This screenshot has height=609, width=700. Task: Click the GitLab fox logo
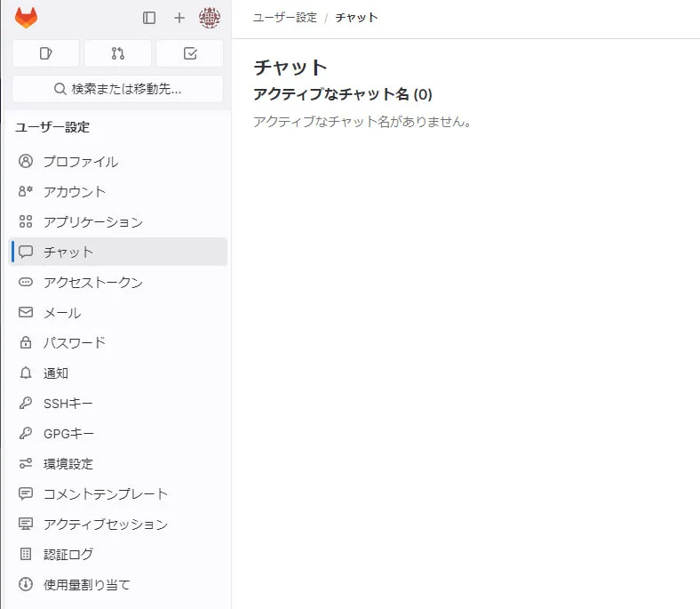click(27, 18)
